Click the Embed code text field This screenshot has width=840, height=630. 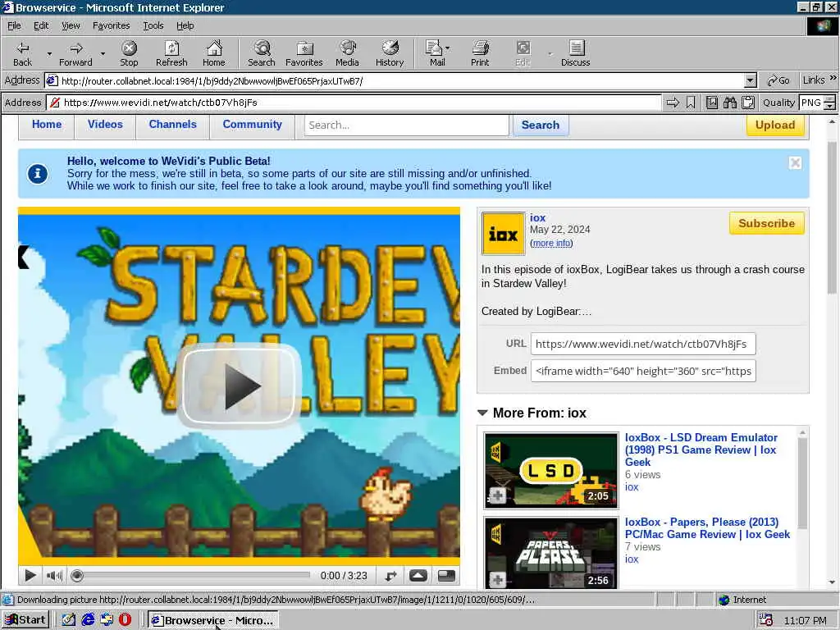pos(643,371)
